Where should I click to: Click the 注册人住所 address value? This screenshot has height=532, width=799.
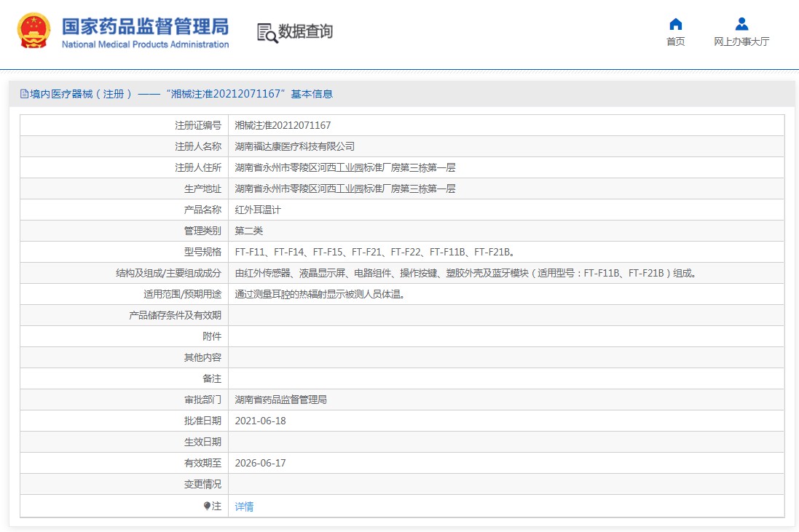[x=345, y=167]
